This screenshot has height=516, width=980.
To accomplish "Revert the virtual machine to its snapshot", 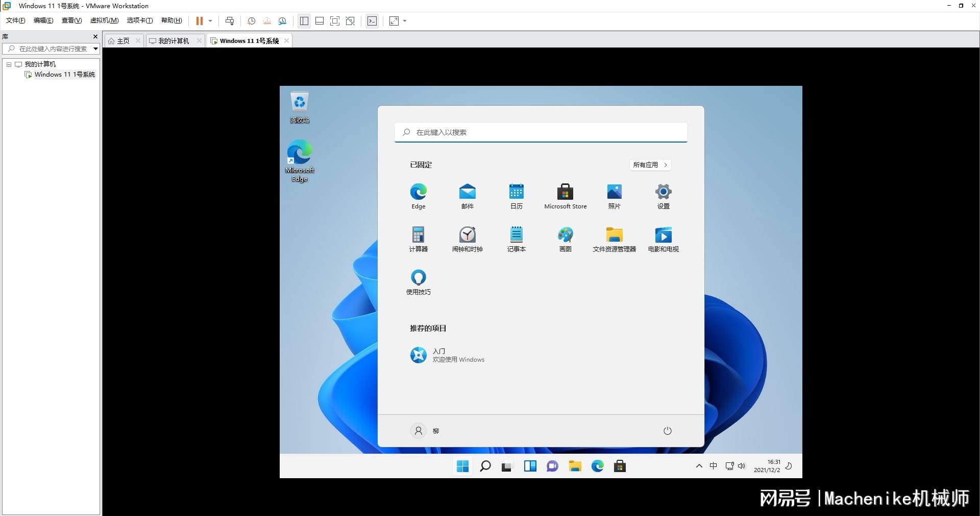I will [x=267, y=21].
